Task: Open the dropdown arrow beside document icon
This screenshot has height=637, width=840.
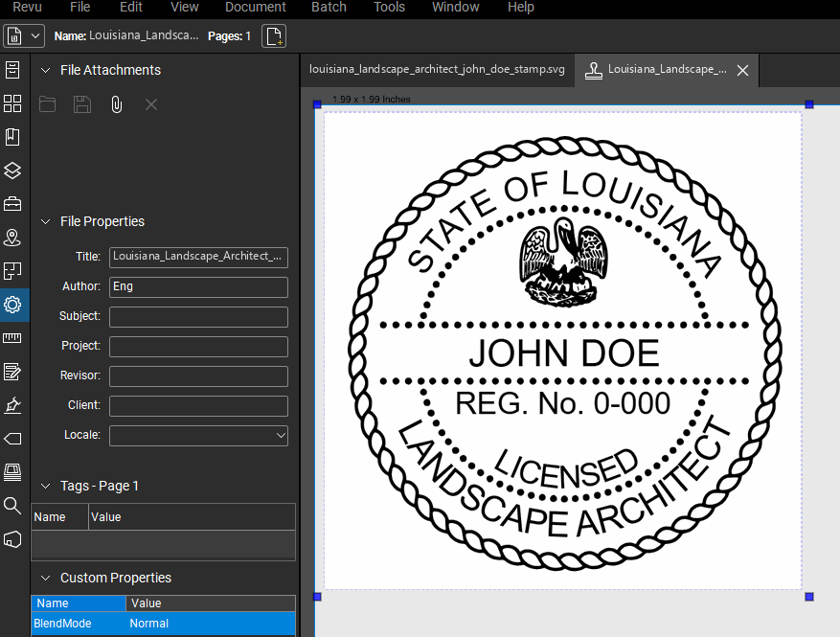Action: [x=35, y=35]
